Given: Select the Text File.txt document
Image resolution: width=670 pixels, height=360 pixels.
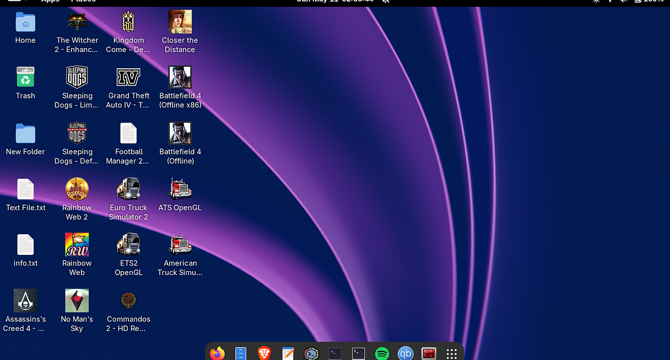Looking at the screenshot, I should point(25,189).
